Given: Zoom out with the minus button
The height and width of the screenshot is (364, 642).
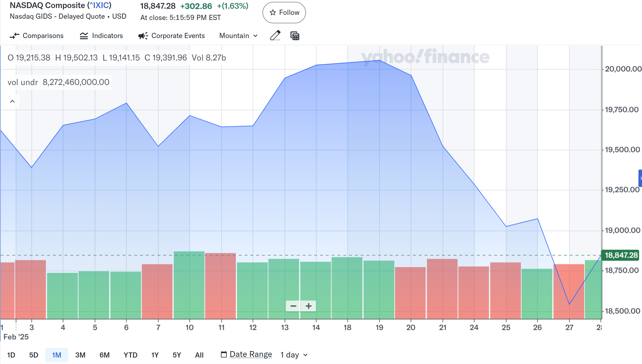Looking at the screenshot, I should point(293,306).
